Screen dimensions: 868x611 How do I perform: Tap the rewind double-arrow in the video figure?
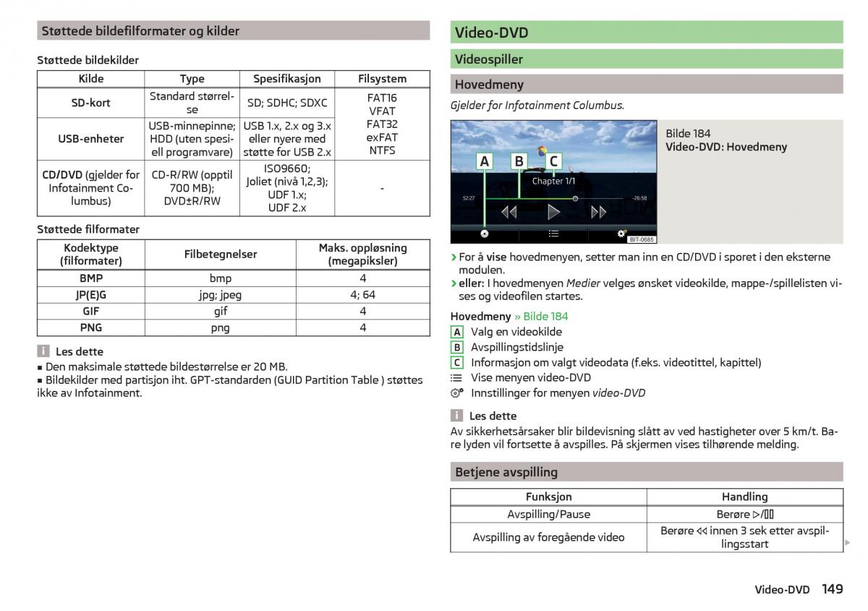pos(509,212)
